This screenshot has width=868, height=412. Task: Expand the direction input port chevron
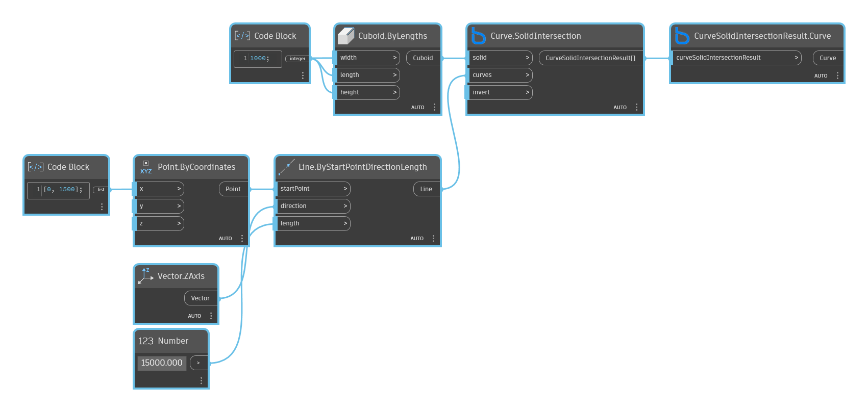pyautogui.click(x=345, y=206)
